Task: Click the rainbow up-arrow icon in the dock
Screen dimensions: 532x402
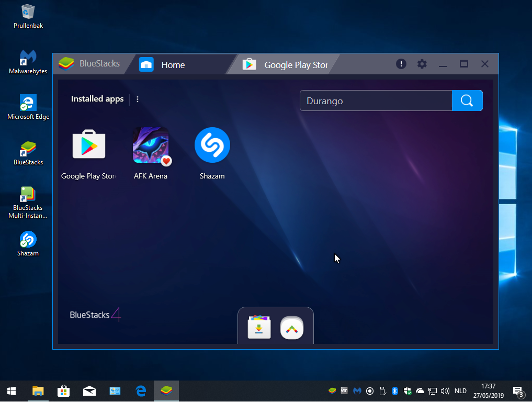Action: click(292, 328)
